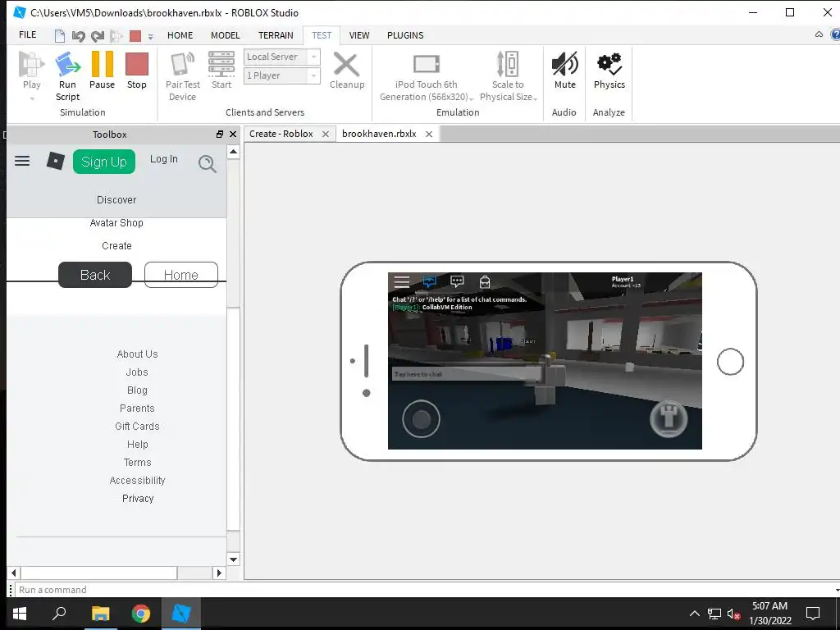
Task: Open the in-game hamburger menu icon
Action: click(x=402, y=281)
